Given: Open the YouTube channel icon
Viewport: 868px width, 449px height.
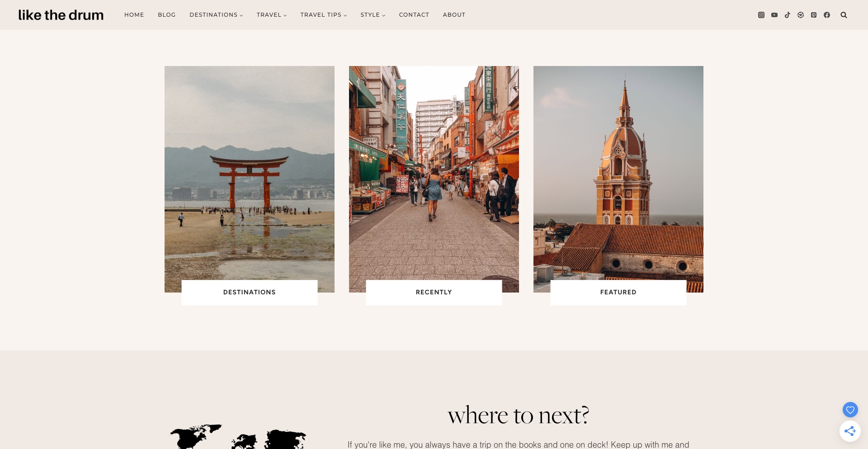Looking at the screenshot, I should click(x=774, y=14).
